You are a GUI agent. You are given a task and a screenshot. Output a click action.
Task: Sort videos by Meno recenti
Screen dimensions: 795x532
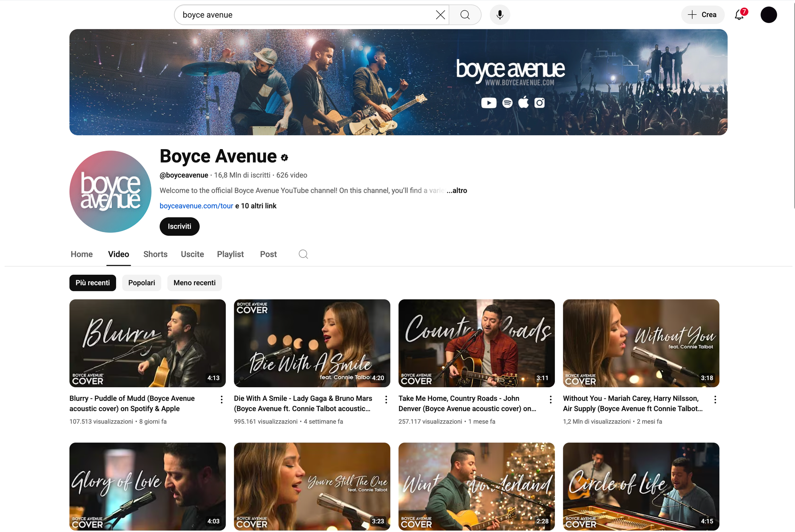point(194,283)
